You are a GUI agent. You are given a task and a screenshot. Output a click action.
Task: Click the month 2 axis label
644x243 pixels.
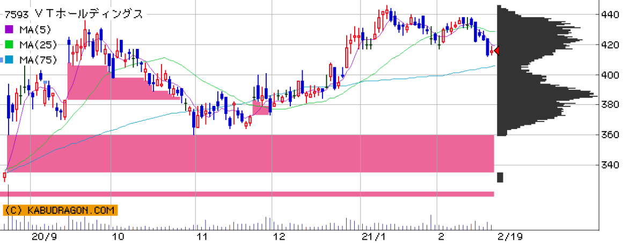pos(440,236)
